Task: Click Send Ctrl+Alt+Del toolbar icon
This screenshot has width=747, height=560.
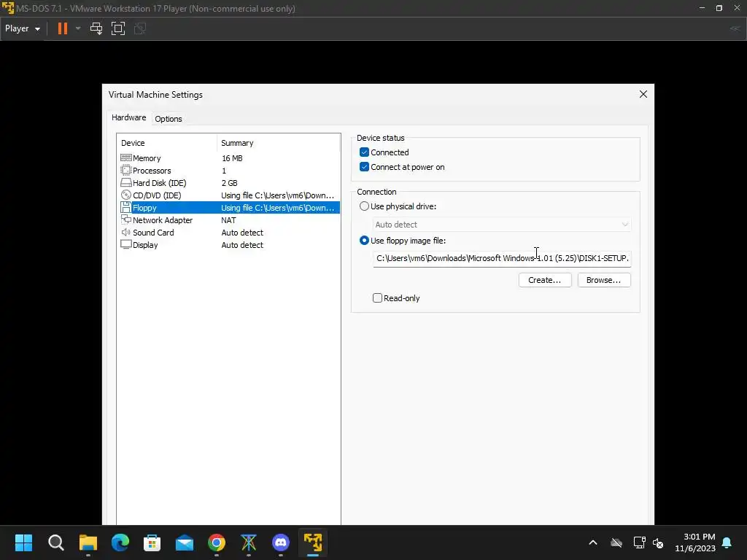Action: 96,28
